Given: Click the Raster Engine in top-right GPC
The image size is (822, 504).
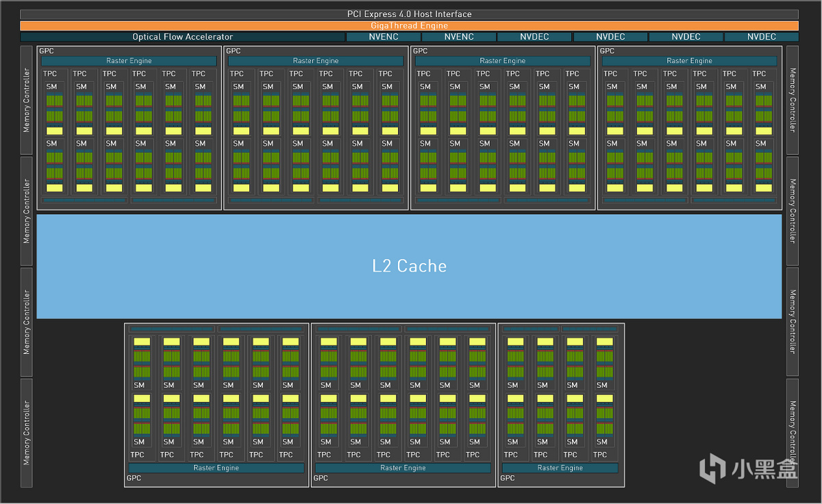Looking at the screenshot, I should tap(689, 61).
